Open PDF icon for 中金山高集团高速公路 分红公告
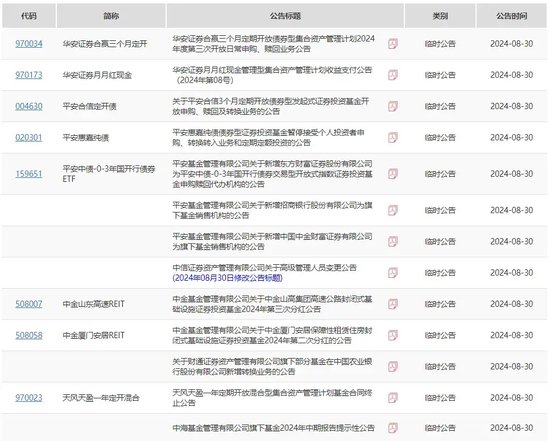The image size is (550, 441). (x=393, y=304)
